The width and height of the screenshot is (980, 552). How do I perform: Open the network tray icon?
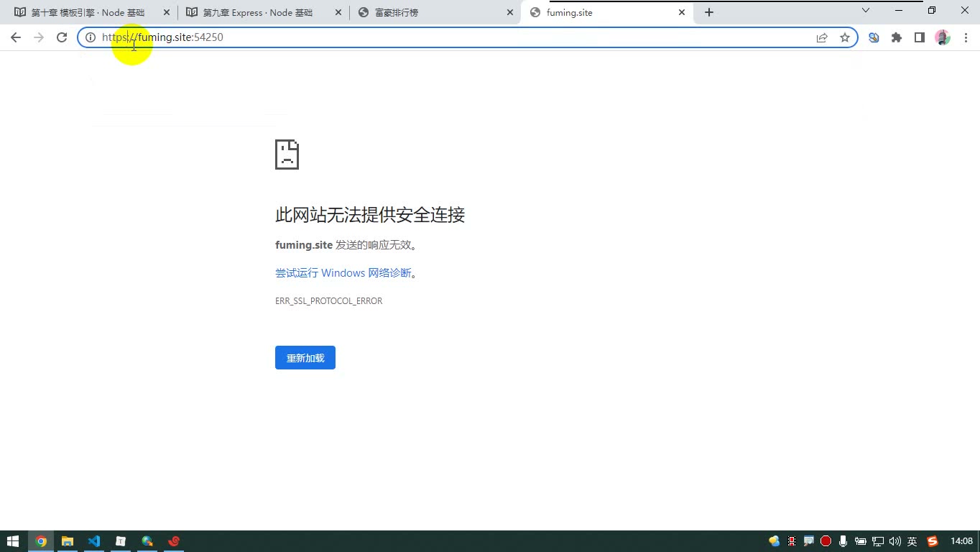(877, 541)
